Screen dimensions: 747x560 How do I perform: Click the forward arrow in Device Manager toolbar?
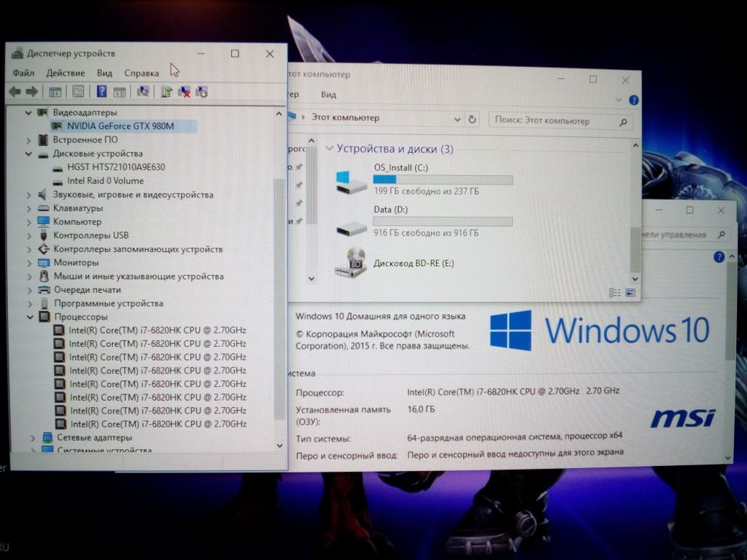pos(32,91)
